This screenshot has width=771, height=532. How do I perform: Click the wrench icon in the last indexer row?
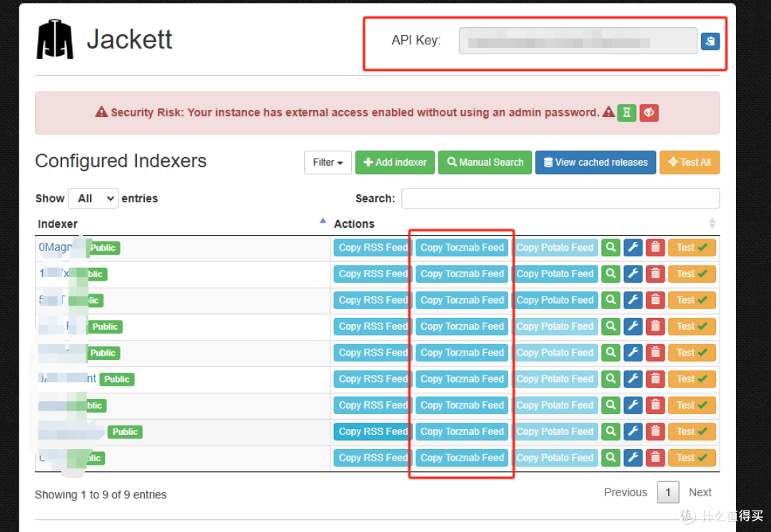coord(633,458)
